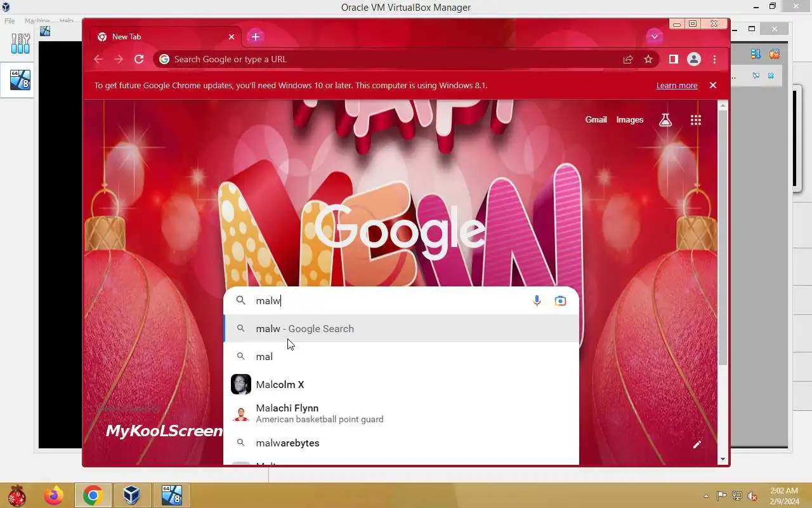
Task: Open Start button on taskbar
Action: (17, 495)
